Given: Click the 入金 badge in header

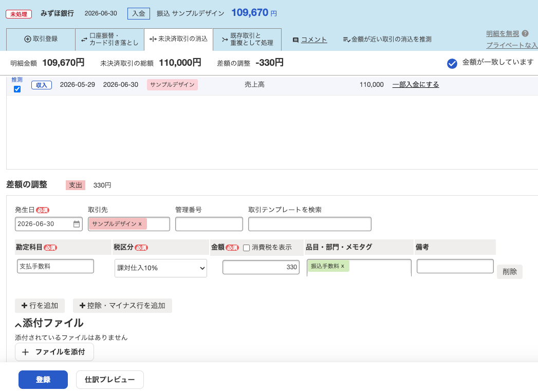Looking at the screenshot, I should point(139,14).
